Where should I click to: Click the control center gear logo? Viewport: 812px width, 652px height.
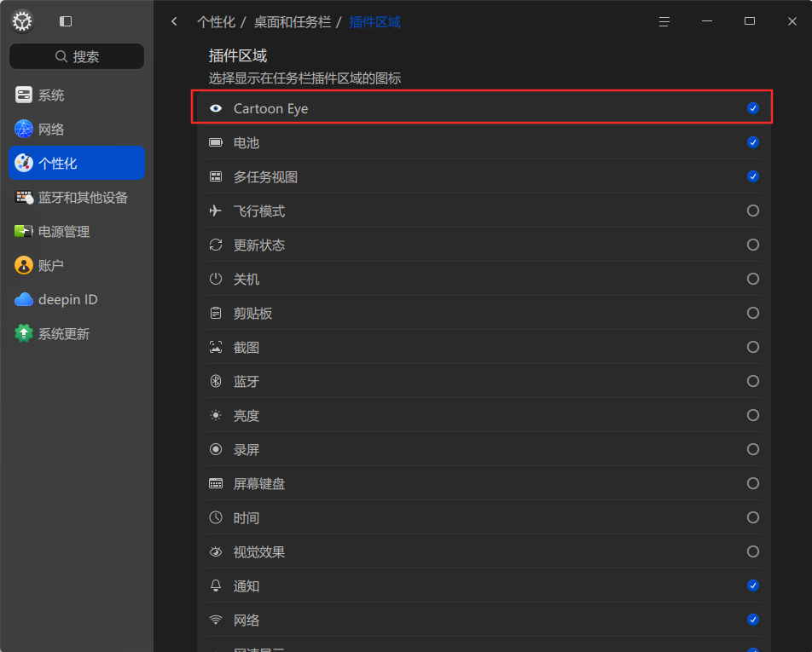22,21
